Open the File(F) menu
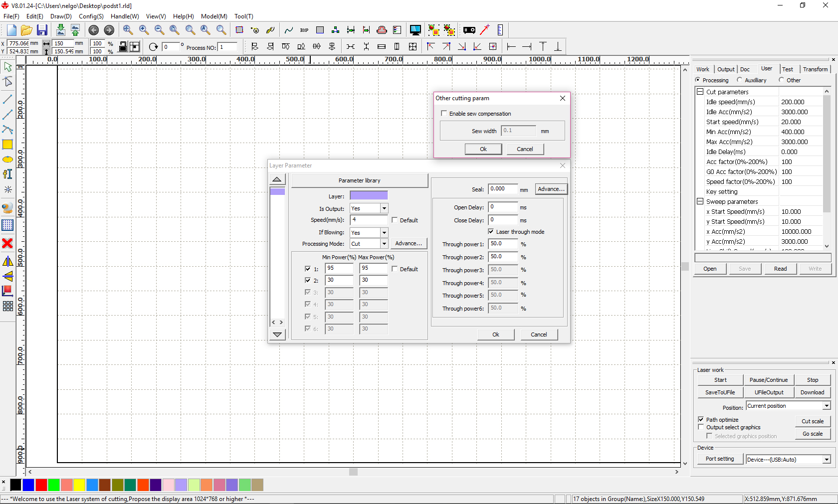 [11, 16]
